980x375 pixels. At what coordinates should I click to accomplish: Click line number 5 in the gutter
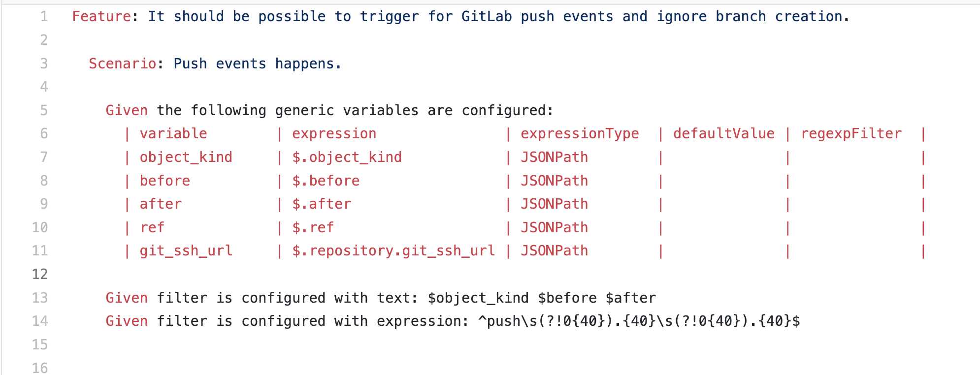pos(44,110)
